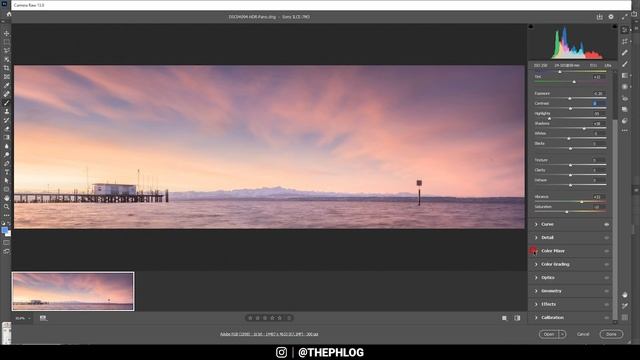Screen dimensions: 640x360
Task: Toggle shadow clipping warning on histogram
Action: (531, 27)
